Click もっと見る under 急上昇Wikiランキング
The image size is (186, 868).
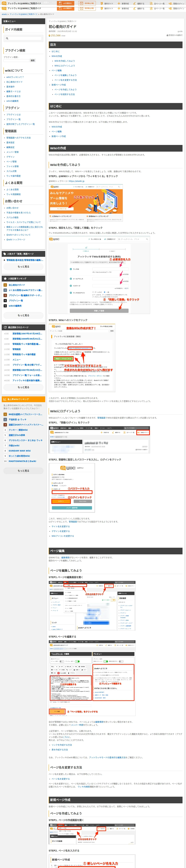pyautogui.click(x=23, y=471)
